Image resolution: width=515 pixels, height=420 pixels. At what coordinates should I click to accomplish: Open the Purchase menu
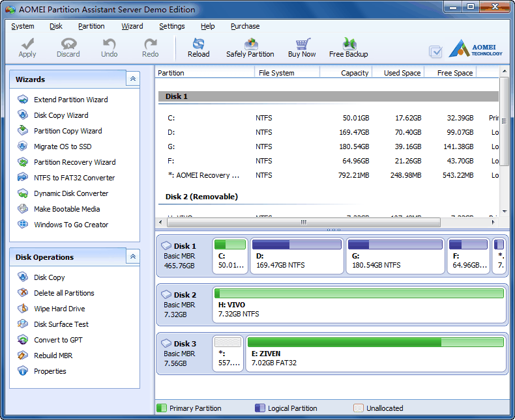tap(245, 26)
